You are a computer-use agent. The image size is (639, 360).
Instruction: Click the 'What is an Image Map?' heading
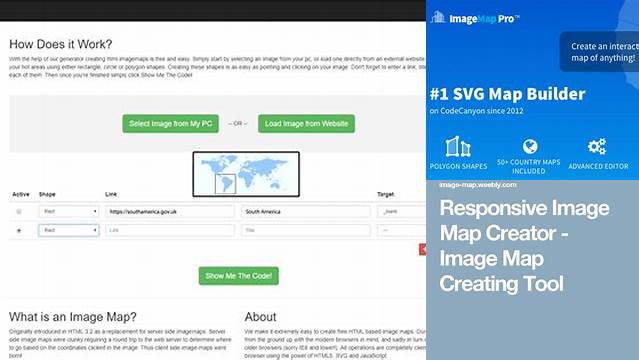pyautogui.click(x=73, y=317)
